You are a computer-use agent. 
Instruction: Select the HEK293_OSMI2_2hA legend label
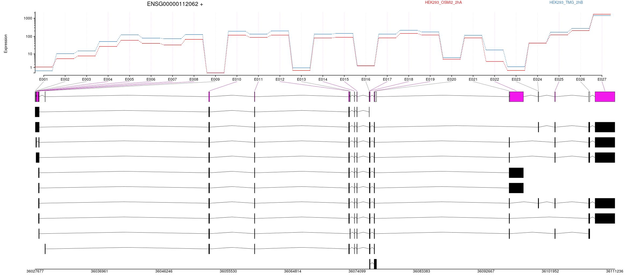pyautogui.click(x=443, y=2)
